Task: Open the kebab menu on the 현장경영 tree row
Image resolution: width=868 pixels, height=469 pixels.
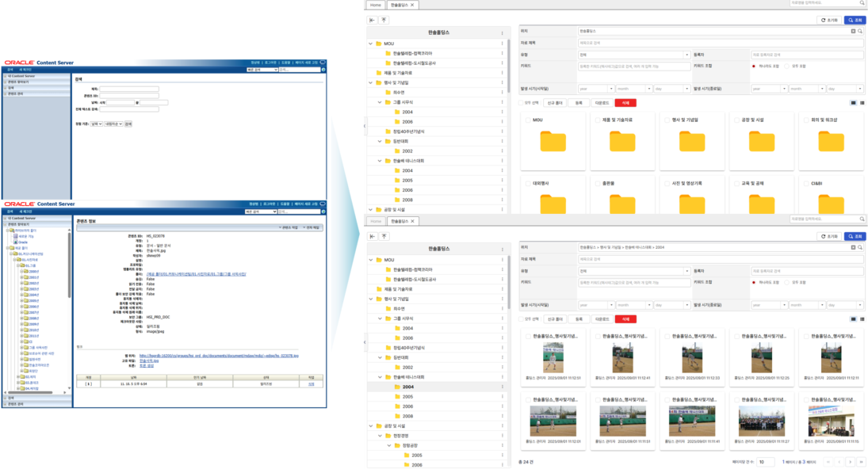Action: click(503, 436)
